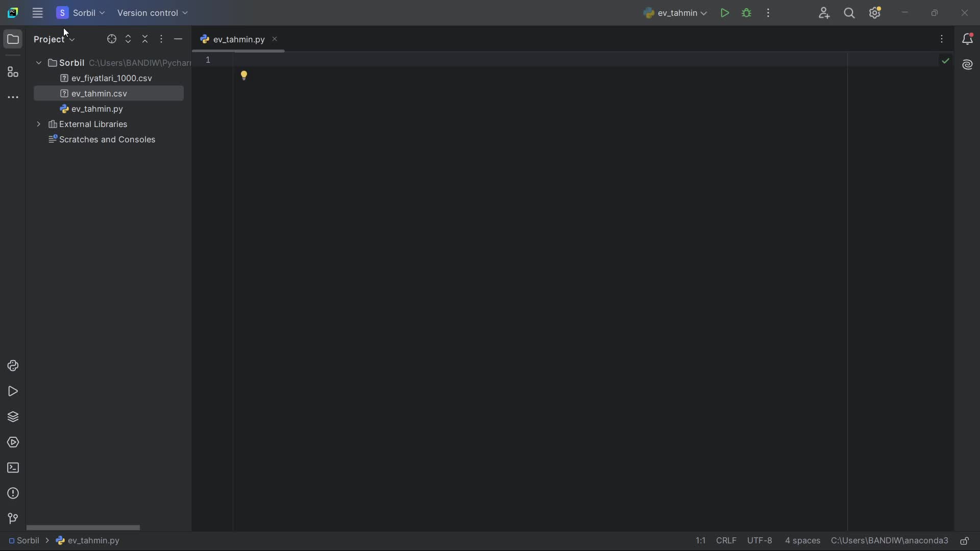Image resolution: width=980 pixels, height=551 pixels.
Task: Debug the ev_tahmin configuration
Action: pyautogui.click(x=747, y=13)
